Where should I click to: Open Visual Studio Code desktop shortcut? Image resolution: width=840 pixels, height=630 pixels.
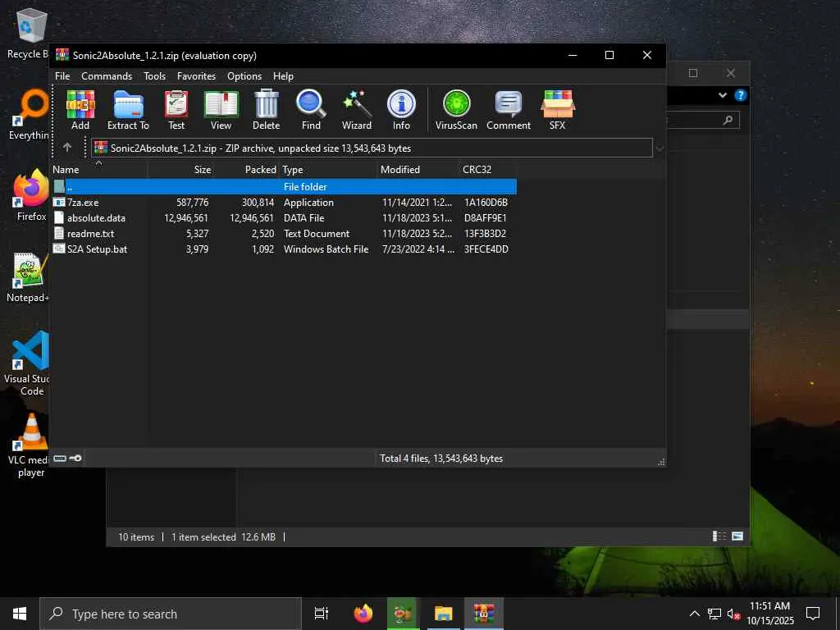(x=30, y=364)
